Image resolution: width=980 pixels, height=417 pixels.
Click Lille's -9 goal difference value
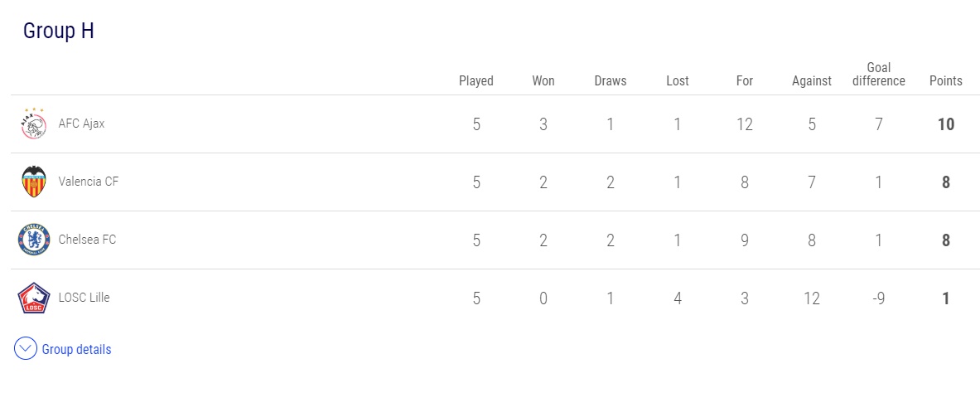point(879,298)
